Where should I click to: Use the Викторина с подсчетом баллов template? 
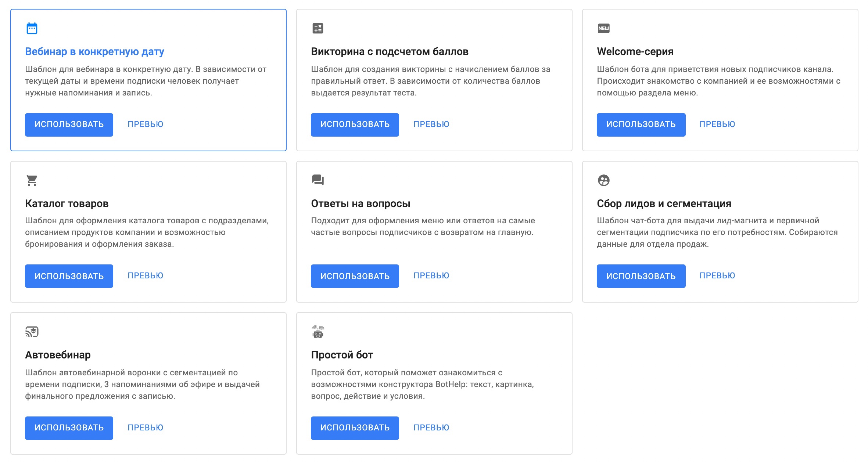point(355,124)
